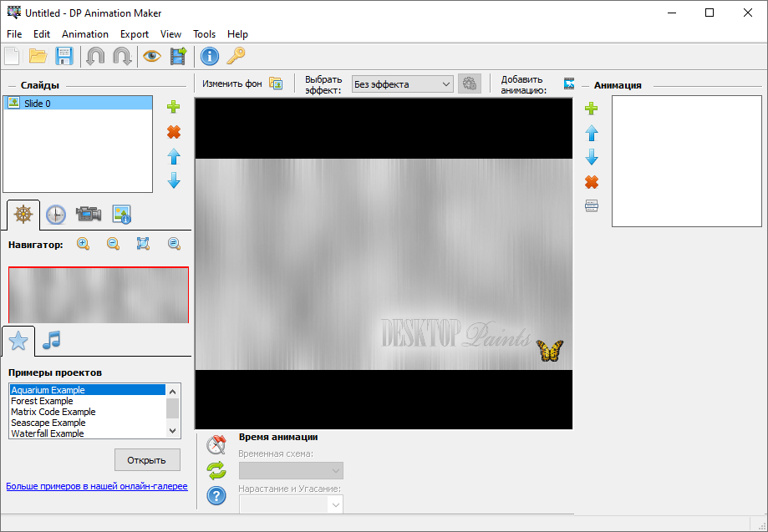Select Forest Example in the projects list
The width and height of the screenshot is (768, 532).
42,400
